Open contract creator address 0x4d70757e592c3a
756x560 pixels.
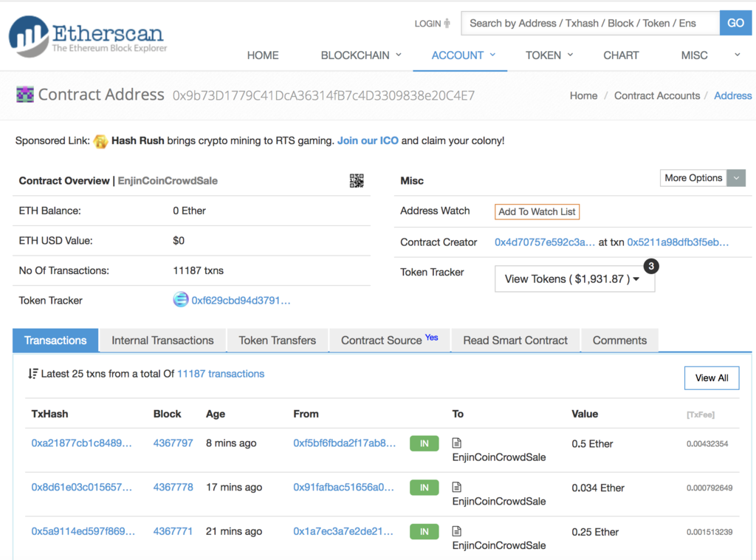[x=544, y=242]
